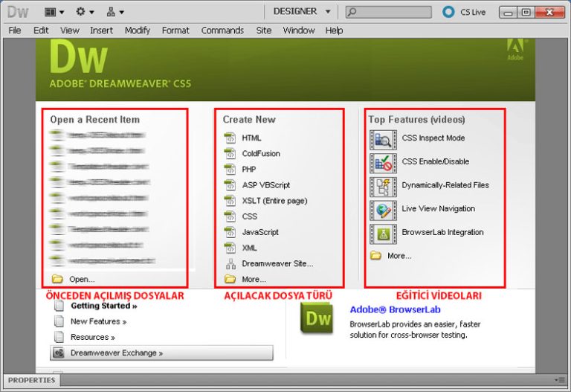Open the DESIGNER workspace switcher
Screen dimensions: 571x392
point(302,12)
